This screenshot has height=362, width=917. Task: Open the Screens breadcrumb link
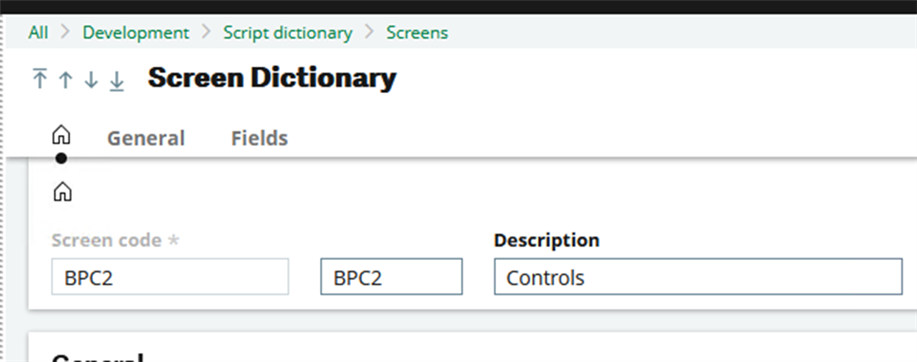(x=417, y=33)
